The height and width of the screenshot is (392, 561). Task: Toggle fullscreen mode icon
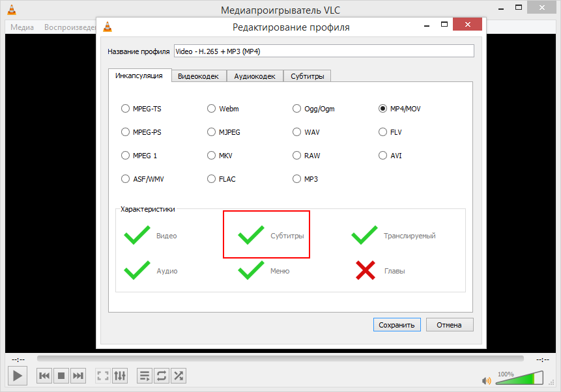[103, 376]
